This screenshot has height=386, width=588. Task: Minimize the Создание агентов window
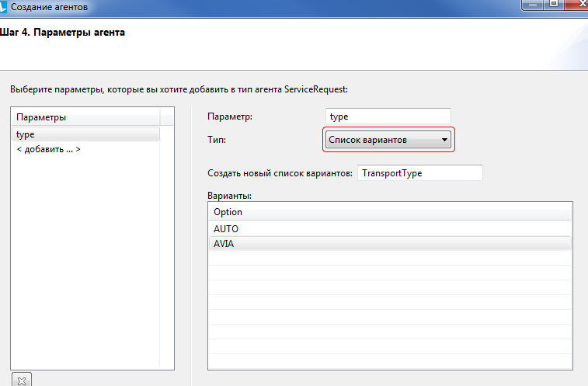click(532, 5)
